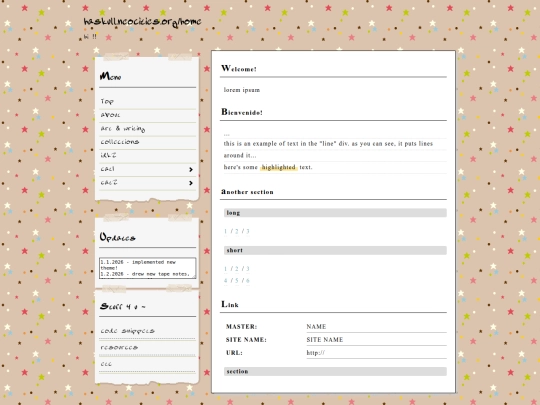Open page 1 under the short section
The width and height of the screenshot is (540, 405).
point(226,269)
